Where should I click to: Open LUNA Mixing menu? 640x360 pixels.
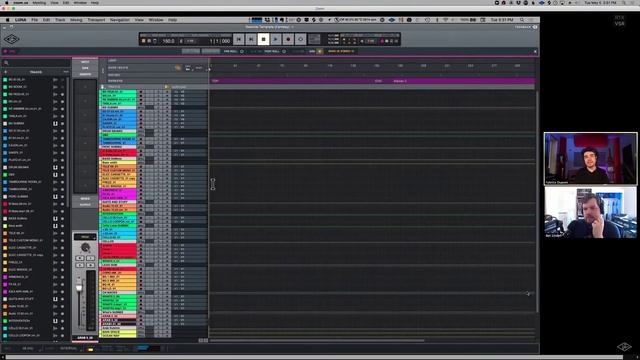tap(76, 20)
